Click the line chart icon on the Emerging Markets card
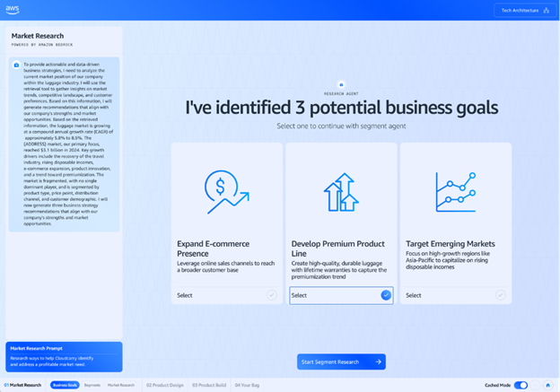 point(456,192)
